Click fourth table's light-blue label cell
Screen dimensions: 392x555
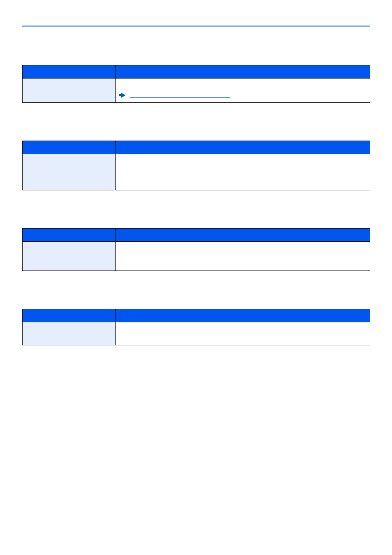(x=69, y=333)
